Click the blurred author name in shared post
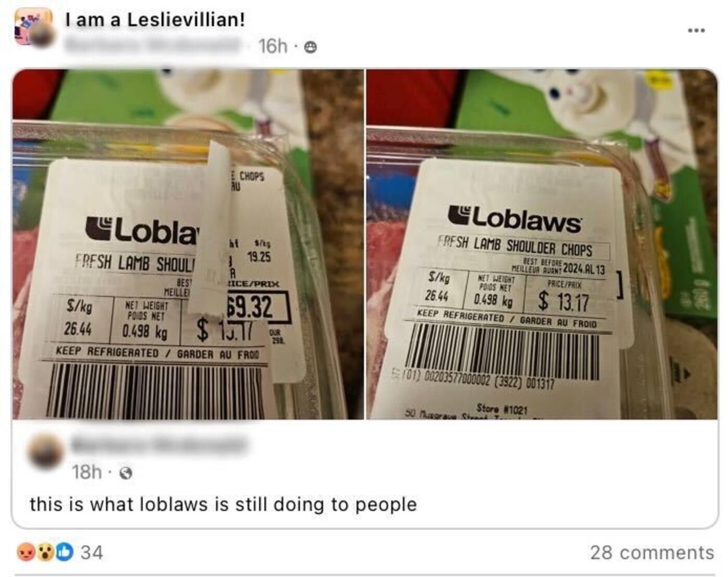Image resolution: width=728 pixels, height=577 pixels. (158, 445)
